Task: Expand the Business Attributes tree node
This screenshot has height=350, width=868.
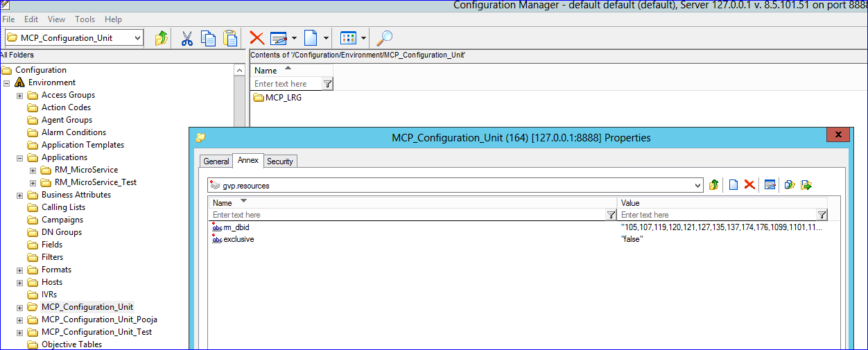Action: click(x=19, y=195)
